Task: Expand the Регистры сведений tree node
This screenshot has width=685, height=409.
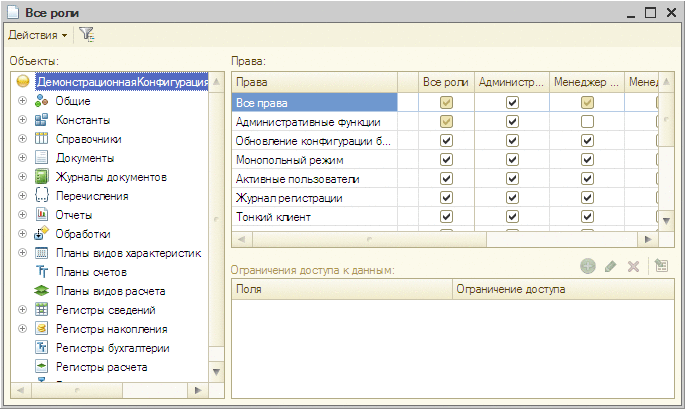Action: 22,310
